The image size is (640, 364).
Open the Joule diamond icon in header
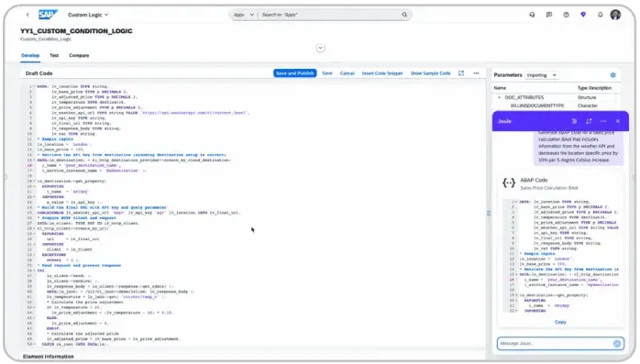tap(583, 15)
